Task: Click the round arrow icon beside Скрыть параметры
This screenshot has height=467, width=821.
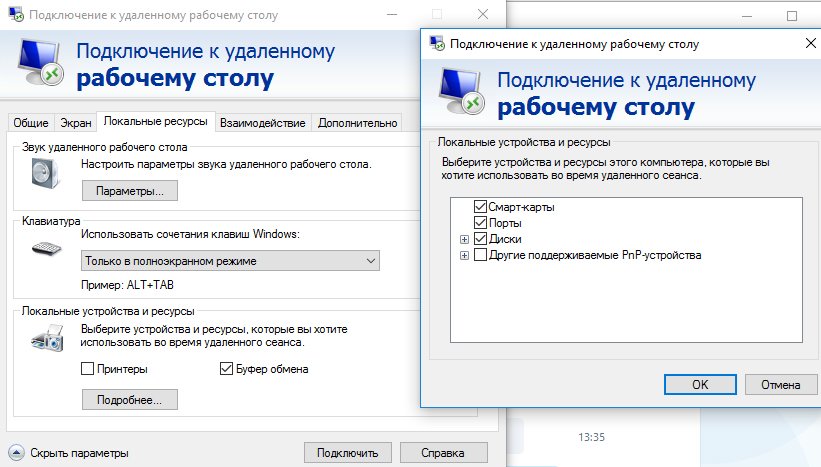Action: (16, 452)
